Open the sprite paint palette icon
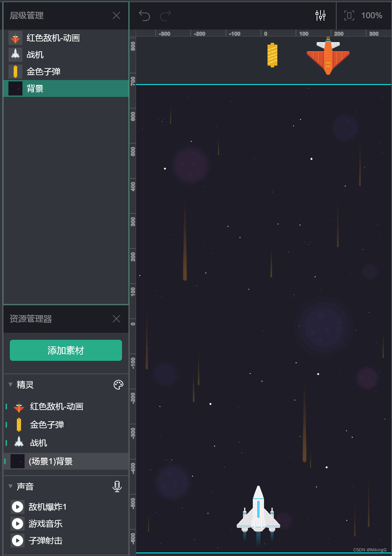 (x=119, y=385)
